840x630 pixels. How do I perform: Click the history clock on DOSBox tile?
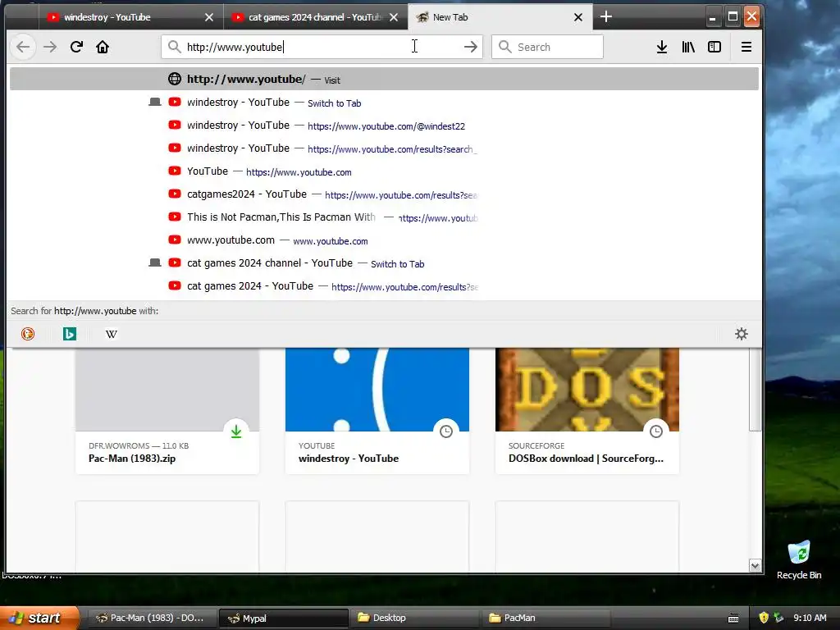point(656,431)
